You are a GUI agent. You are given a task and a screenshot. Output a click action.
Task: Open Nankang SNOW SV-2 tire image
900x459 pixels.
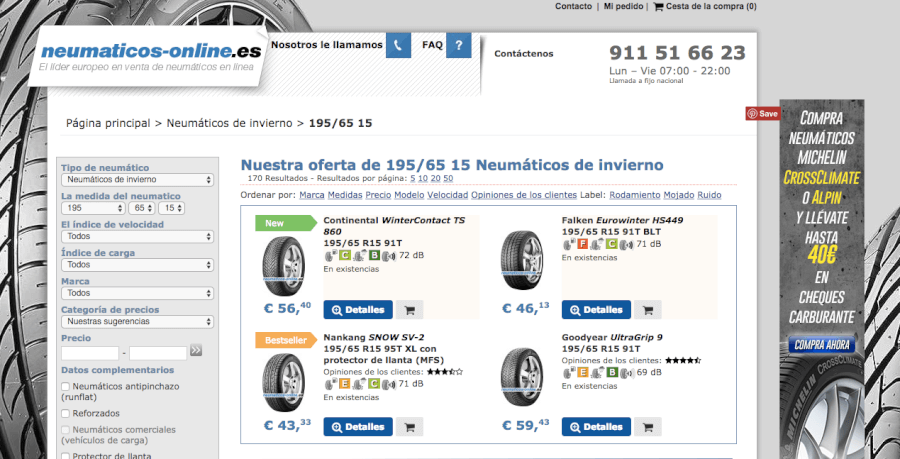click(x=283, y=383)
